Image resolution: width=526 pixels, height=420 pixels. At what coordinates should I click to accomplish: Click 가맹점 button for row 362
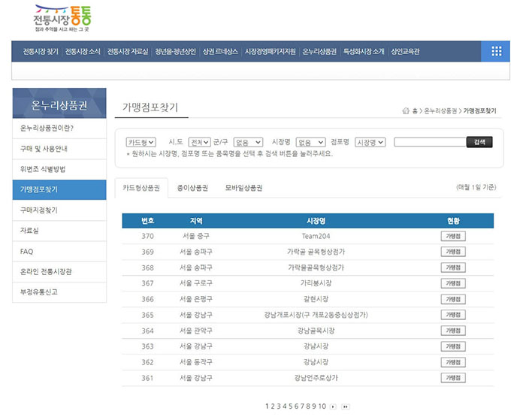pos(453,362)
